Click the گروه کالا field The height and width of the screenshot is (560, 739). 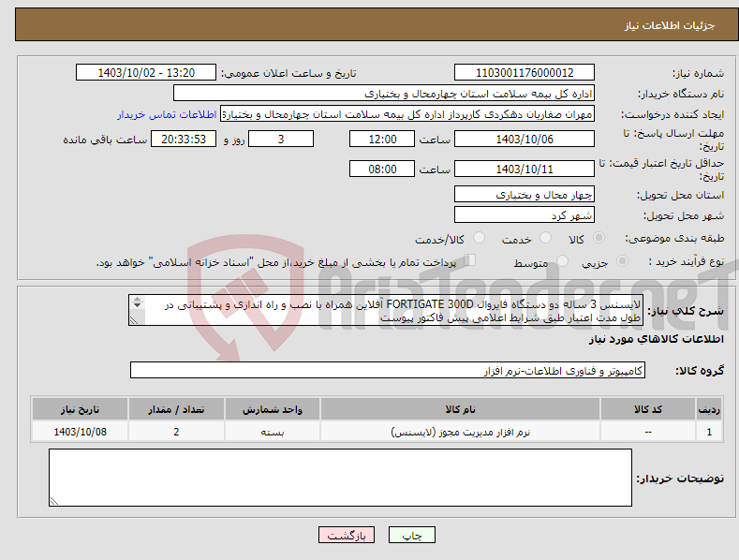pos(388,371)
